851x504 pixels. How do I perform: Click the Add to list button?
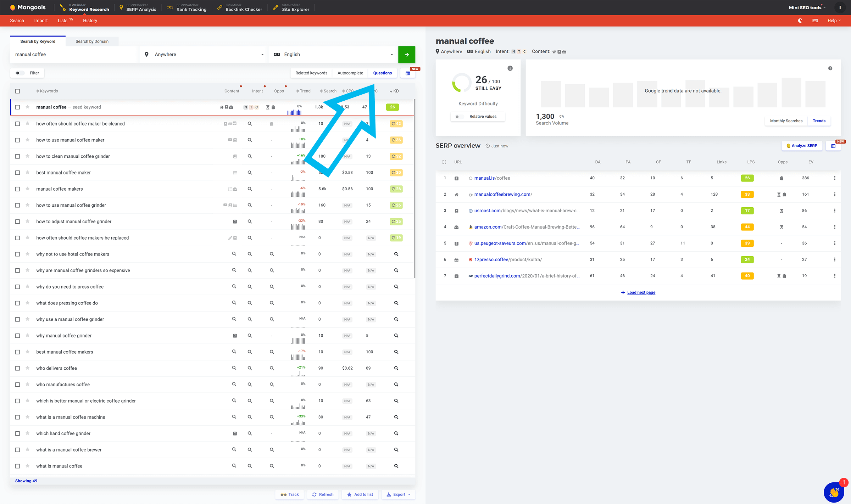click(360, 494)
